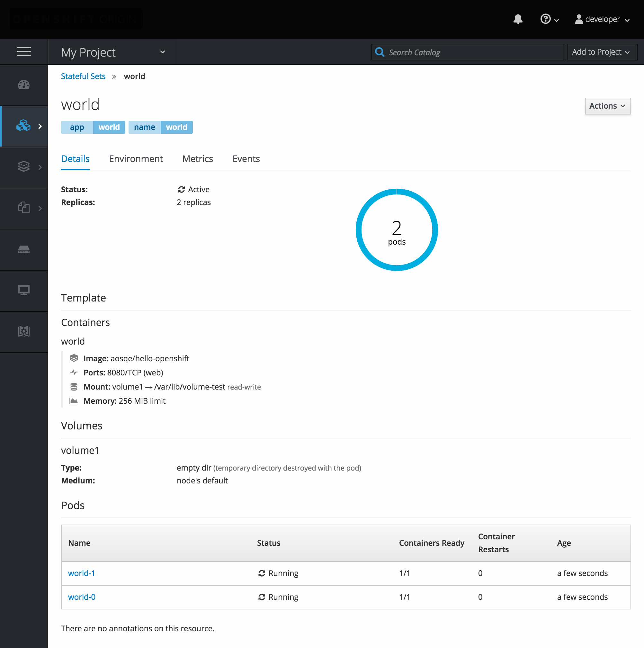
Task: Expand the sidebar navigation with hamburger menu
Action: point(23,52)
